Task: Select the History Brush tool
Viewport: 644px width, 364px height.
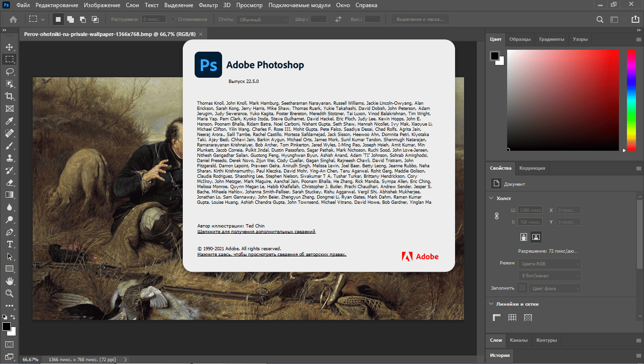Action: tap(9, 170)
